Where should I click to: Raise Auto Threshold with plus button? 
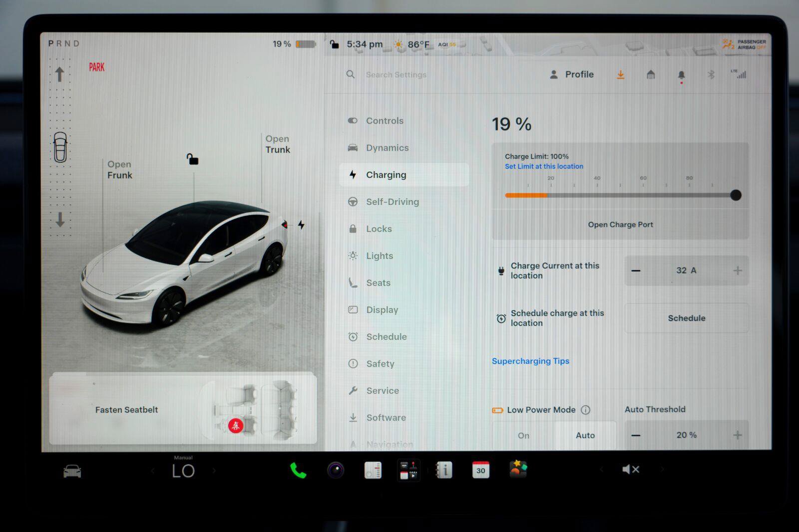738,435
